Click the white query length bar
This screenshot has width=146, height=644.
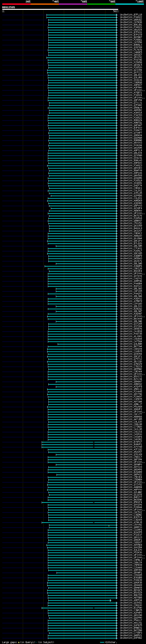pyautogui.click(x=60, y=9)
